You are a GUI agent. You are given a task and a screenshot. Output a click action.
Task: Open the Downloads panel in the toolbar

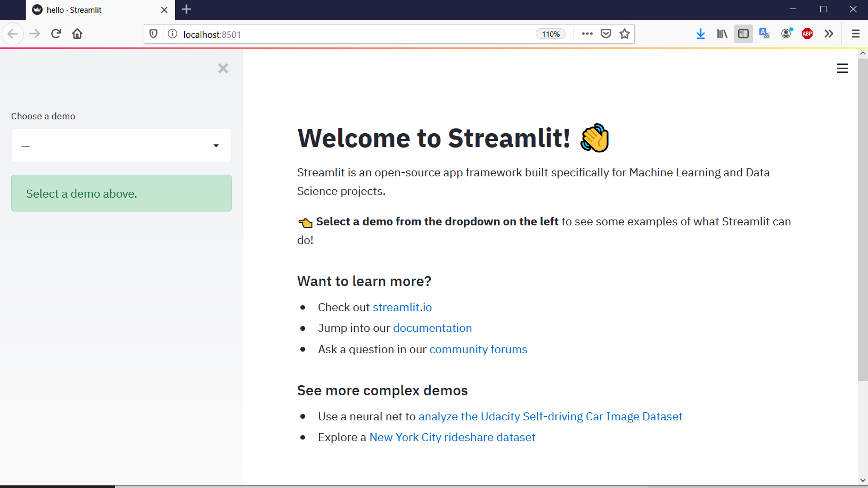[x=700, y=34]
